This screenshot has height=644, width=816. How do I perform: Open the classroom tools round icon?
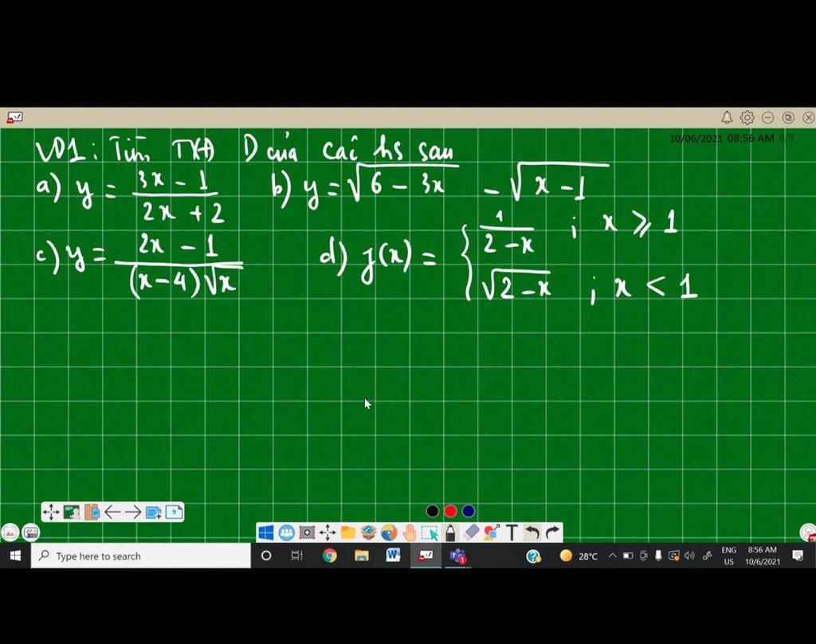(31, 532)
